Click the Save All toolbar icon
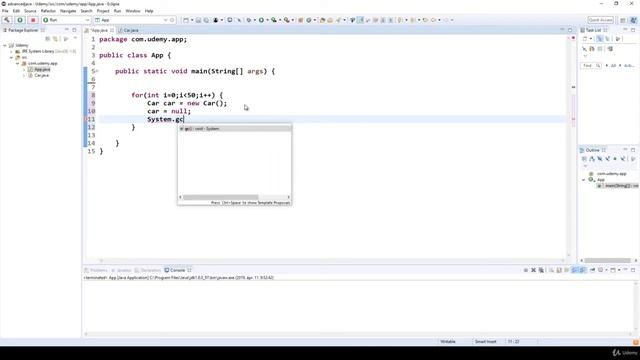This screenshot has width=640, height=360. (x=206, y=20)
